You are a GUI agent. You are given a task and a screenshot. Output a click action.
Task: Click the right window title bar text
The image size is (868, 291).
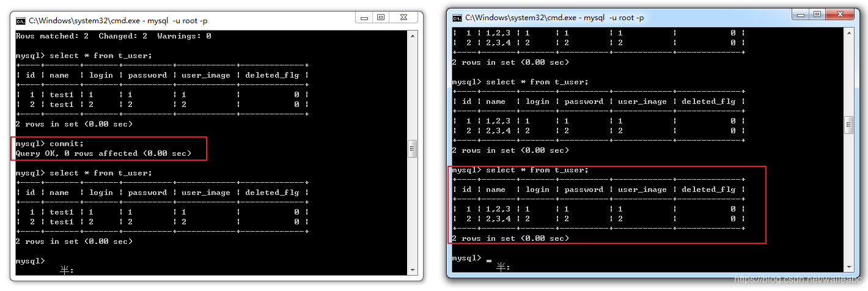click(554, 18)
